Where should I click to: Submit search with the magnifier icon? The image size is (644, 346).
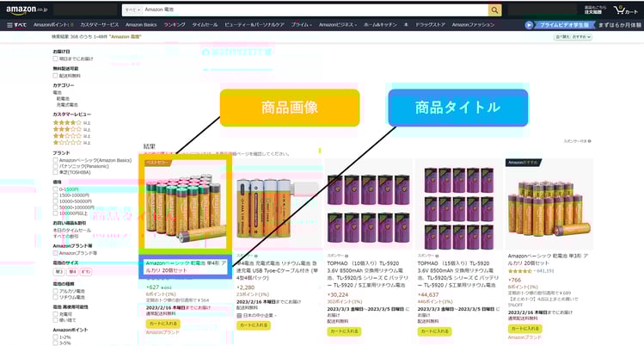click(x=494, y=9)
